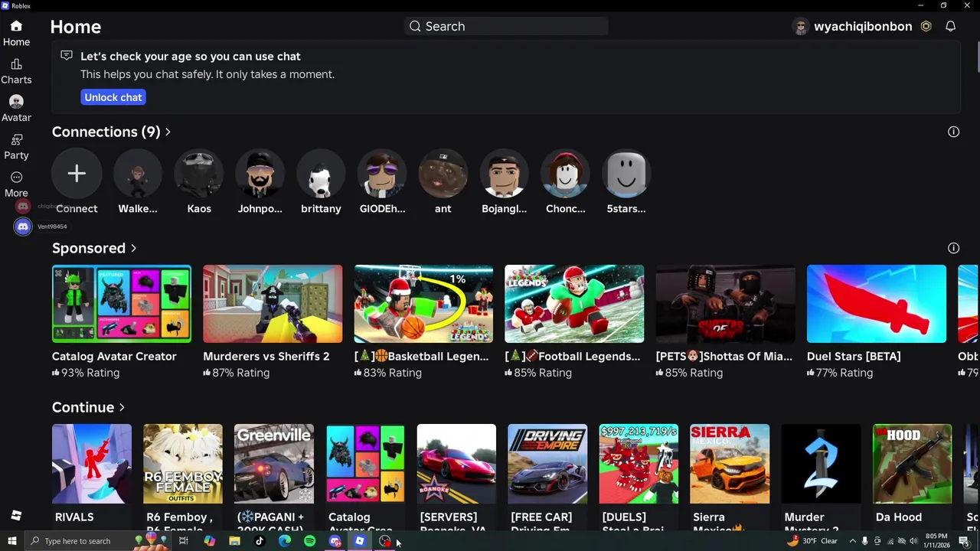
Task: Continue R6 Femboy Female outfits thumbnail
Action: click(183, 464)
